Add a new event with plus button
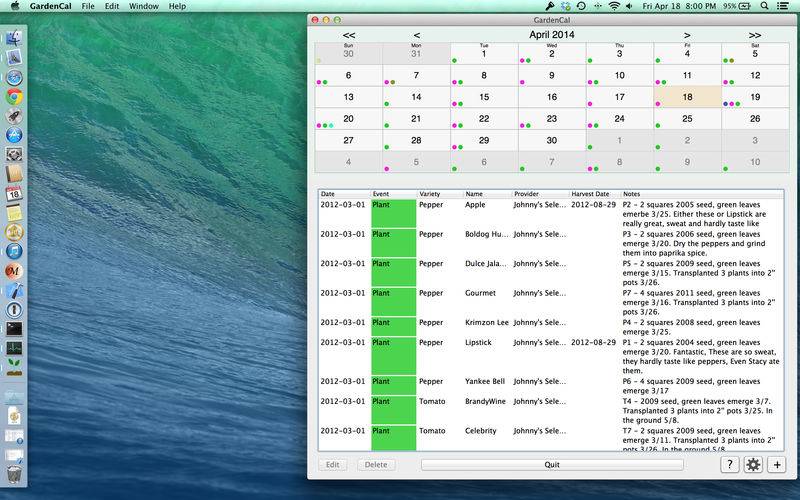800x500 pixels. (777, 464)
